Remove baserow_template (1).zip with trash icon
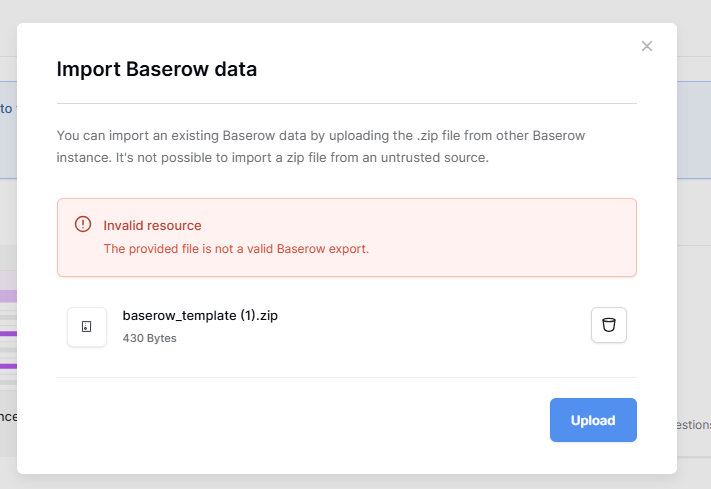This screenshot has width=711, height=489. [x=609, y=325]
